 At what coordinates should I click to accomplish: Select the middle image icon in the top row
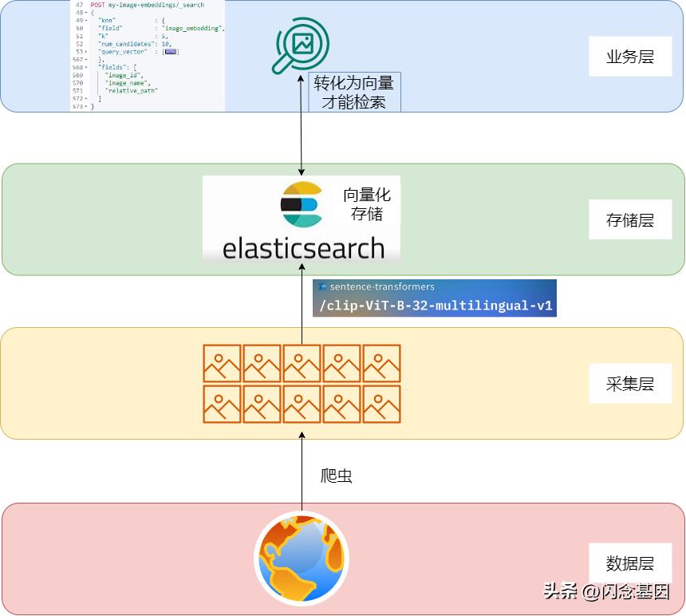(x=302, y=361)
